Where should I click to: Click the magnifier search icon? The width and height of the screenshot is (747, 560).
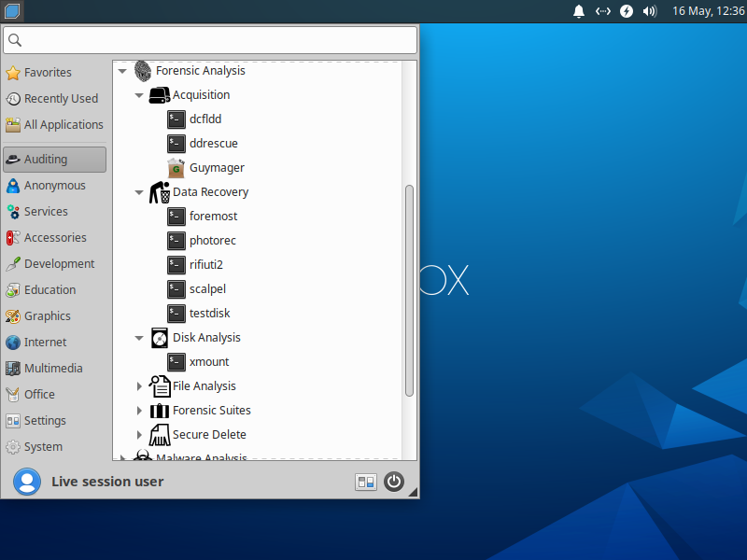15,40
